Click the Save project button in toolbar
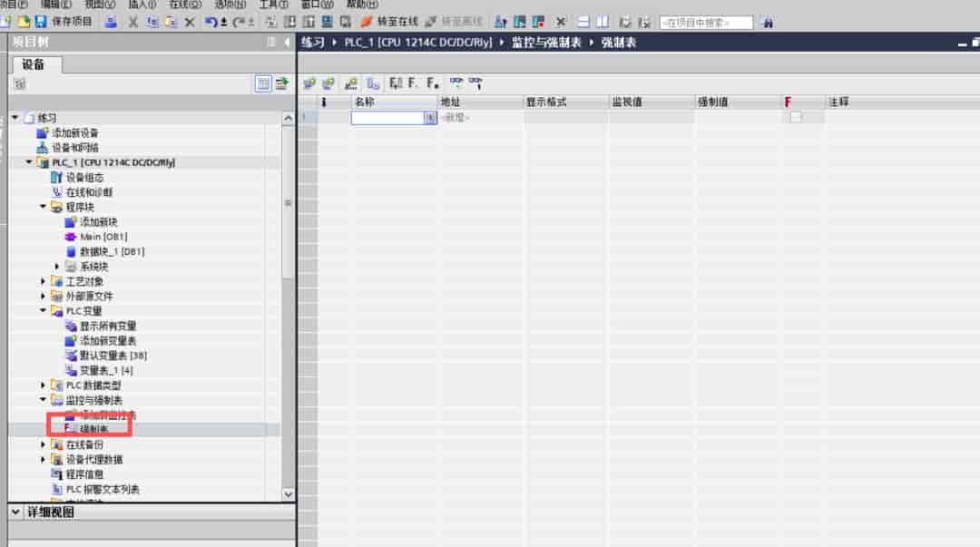The image size is (980, 547). pyautogui.click(x=64, y=22)
